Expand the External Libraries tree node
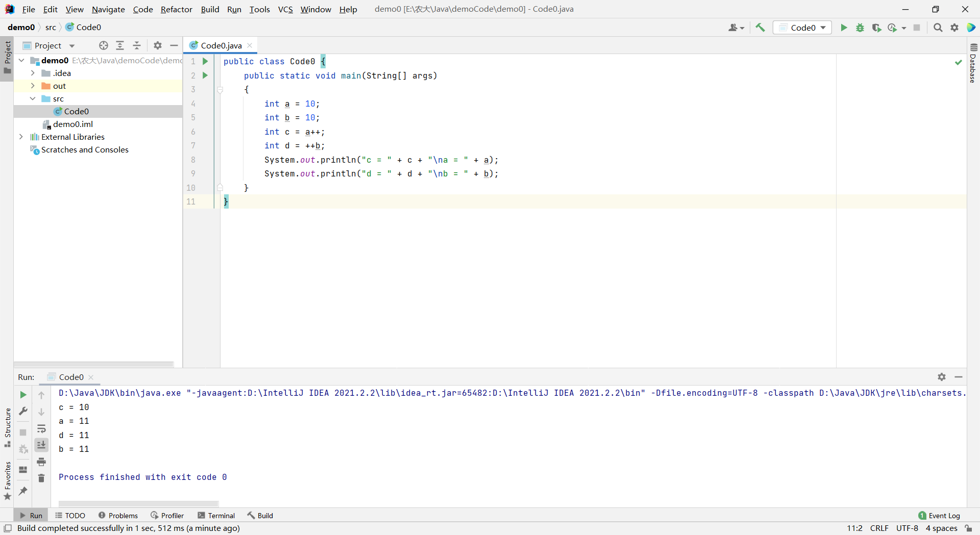The width and height of the screenshot is (980, 535). point(21,137)
